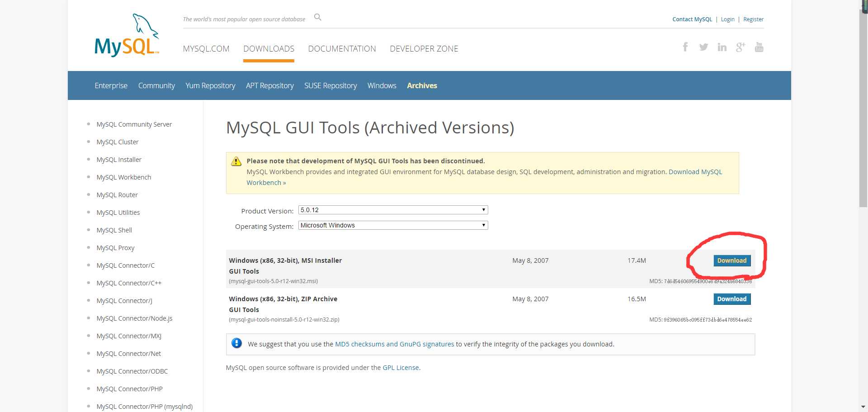Click the Login link
The image size is (868, 412).
point(727,19)
